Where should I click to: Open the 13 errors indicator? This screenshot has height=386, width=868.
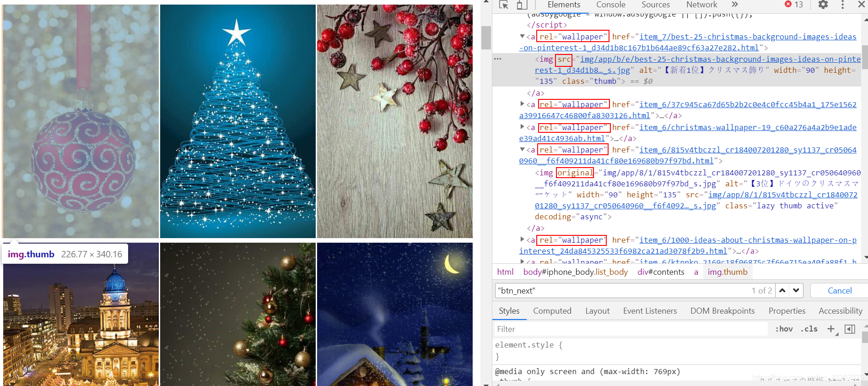(794, 5)
